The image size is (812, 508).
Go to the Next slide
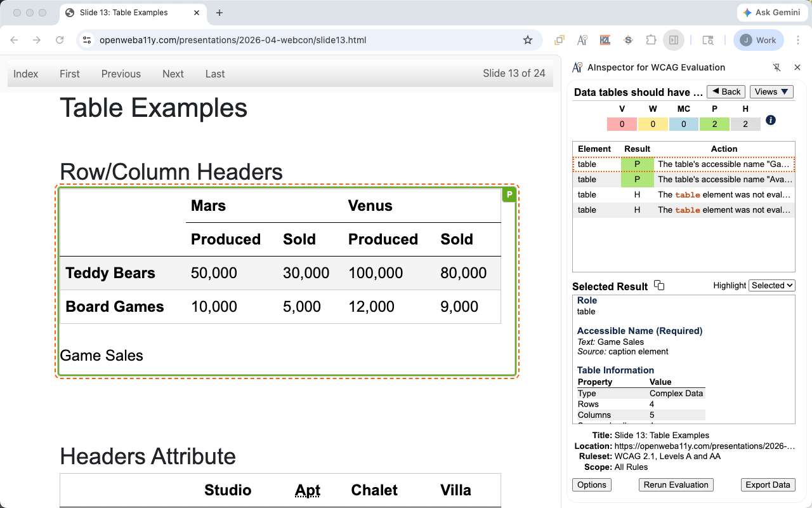pos(173,74)
